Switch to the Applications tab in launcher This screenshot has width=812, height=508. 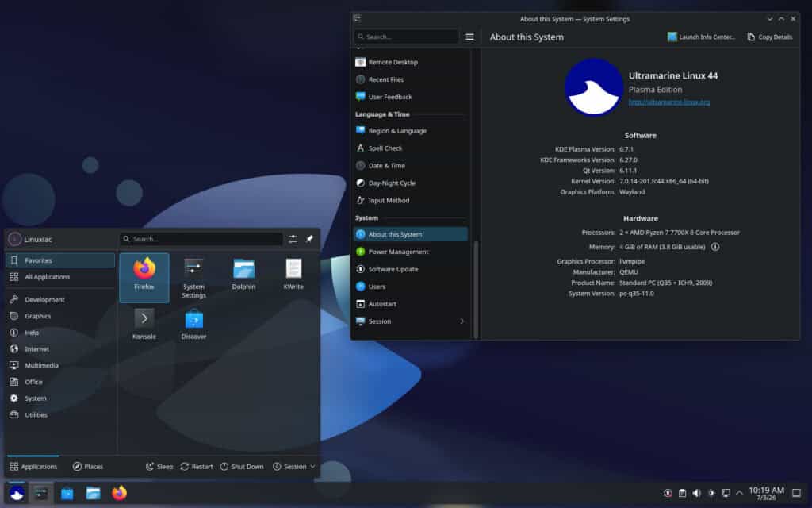(x=33, y=467)
